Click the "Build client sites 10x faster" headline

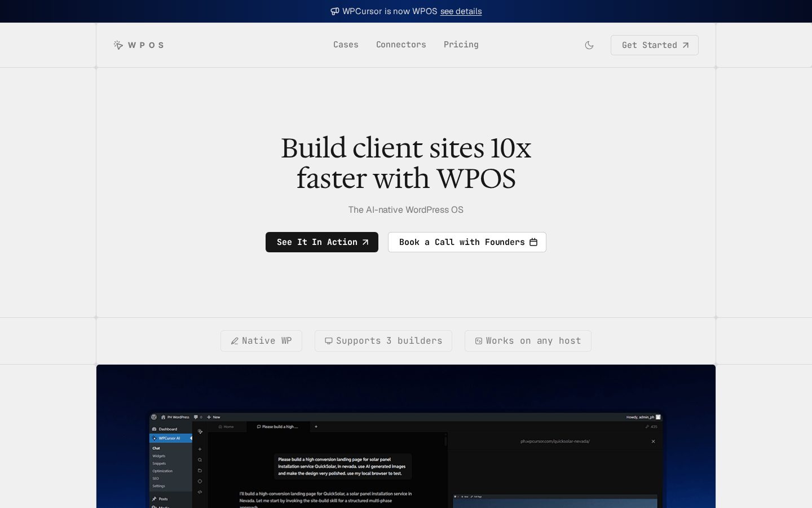point(406,163)
